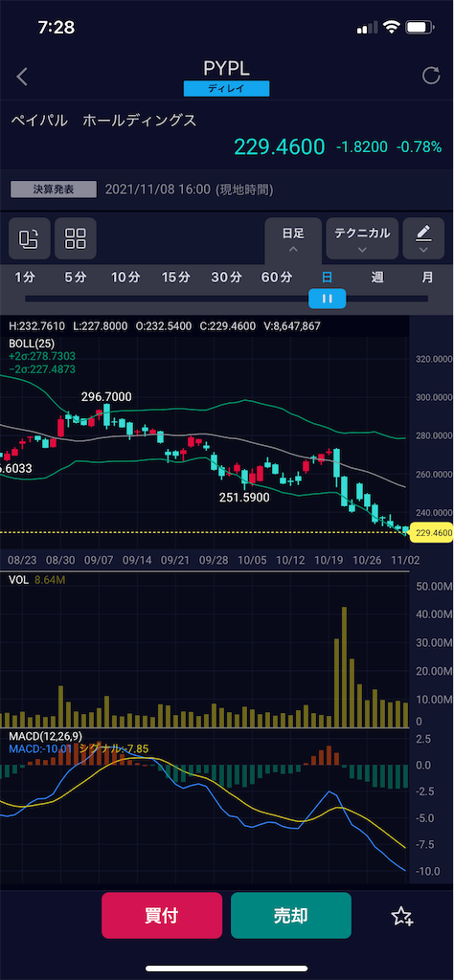Viewport: 454px width, 980px height.
Task: Click the シグナル:-7.85 value
Action: 114,748
